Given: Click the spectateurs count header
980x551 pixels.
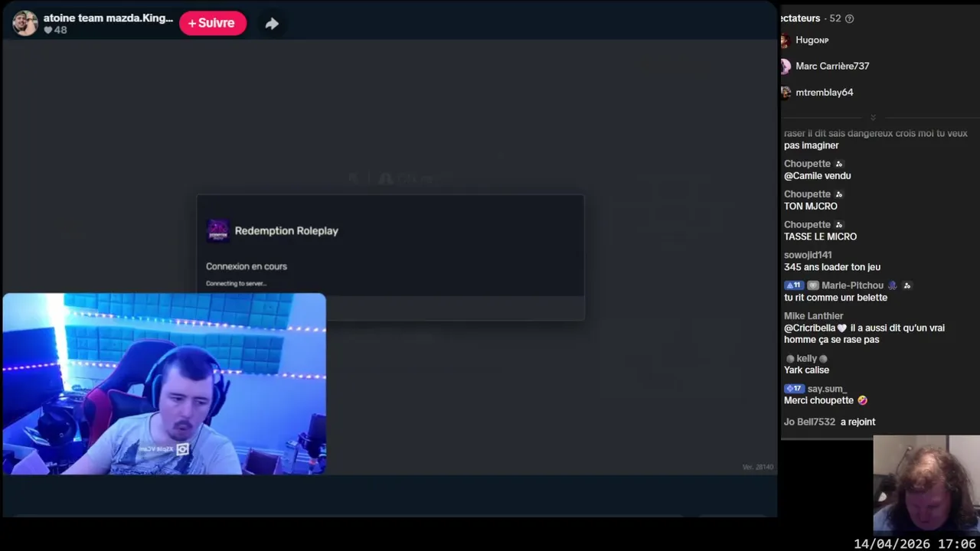Looking at the screenshot, I should 810,18.
